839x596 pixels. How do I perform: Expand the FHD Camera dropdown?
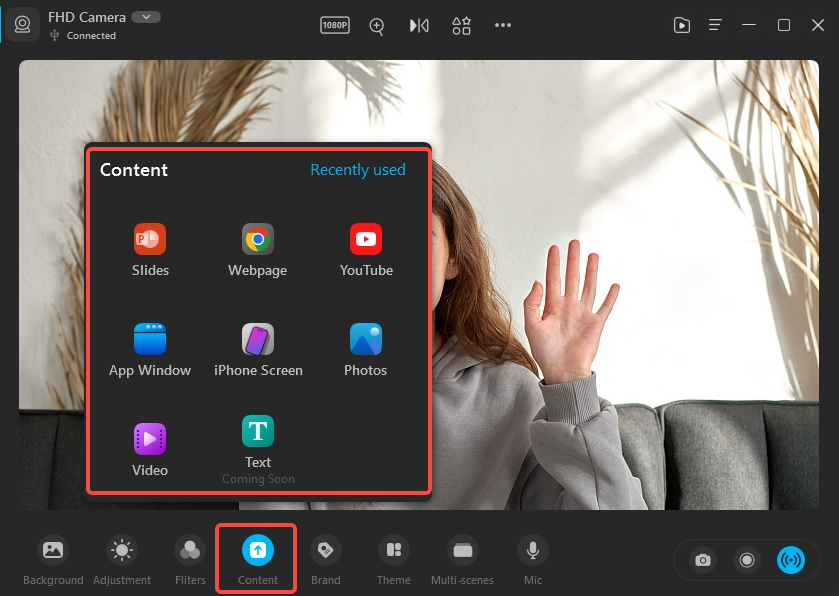coord(146,17)
